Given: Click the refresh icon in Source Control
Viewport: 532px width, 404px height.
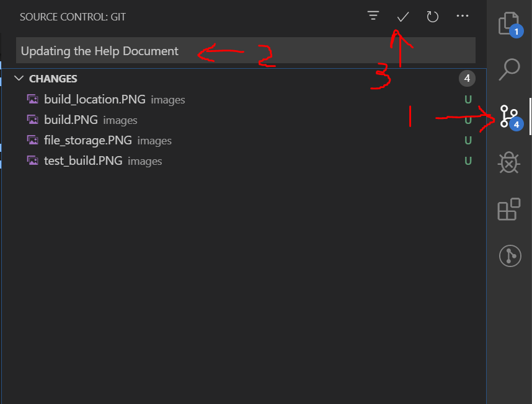Looking at the screenshot, I should coord(432,17).
